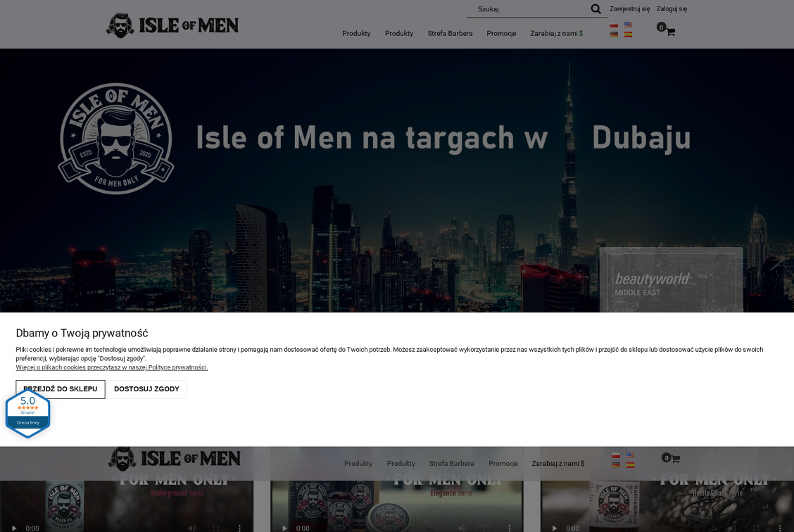Image resolution: width=794 pixels, height=532 pixels.
Task: Open the cart icon in lower header
Action: pos(675,459)
